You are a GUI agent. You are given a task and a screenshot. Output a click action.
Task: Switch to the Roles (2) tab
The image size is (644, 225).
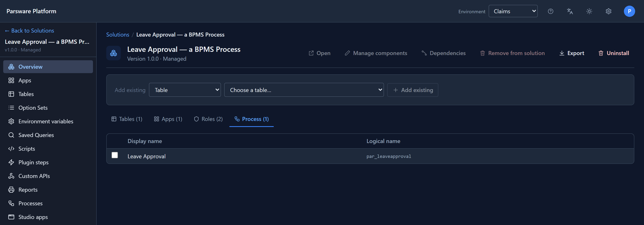point(208,119)
